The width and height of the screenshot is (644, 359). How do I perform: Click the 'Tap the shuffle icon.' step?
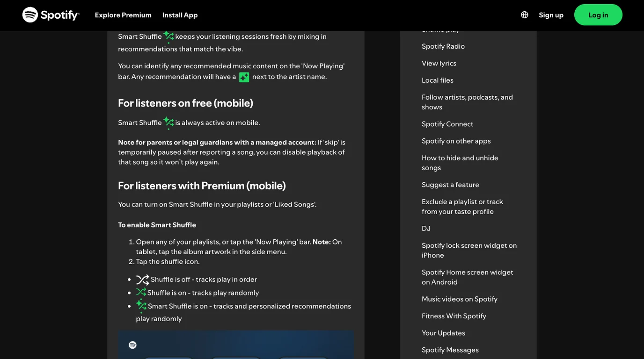point(168,261)
